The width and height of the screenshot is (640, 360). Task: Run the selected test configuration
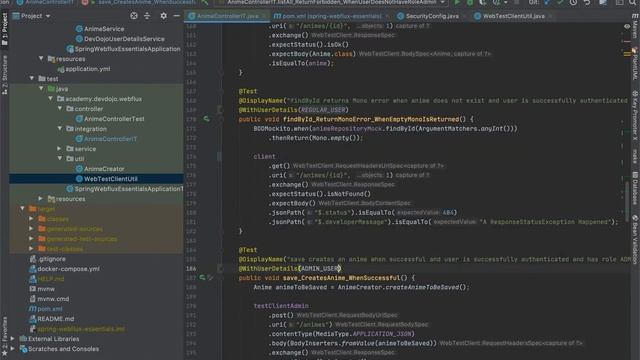tap(457, 2)
